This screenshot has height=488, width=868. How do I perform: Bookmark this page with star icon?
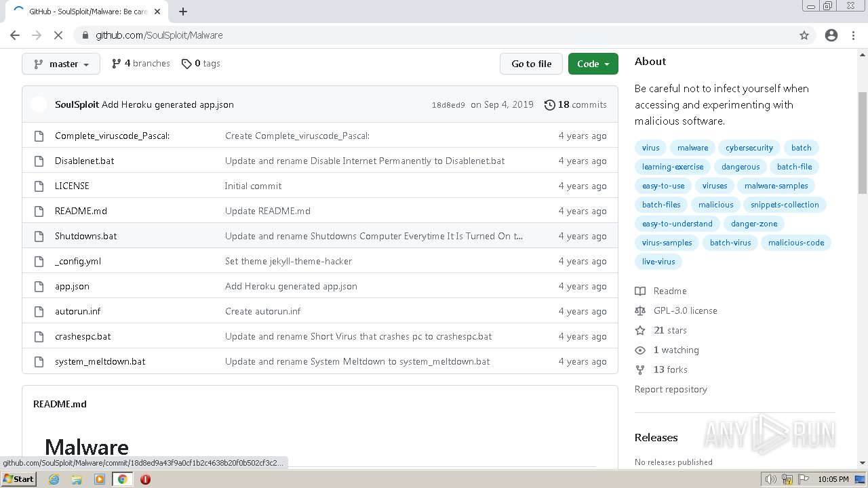(x=804, y=35)
